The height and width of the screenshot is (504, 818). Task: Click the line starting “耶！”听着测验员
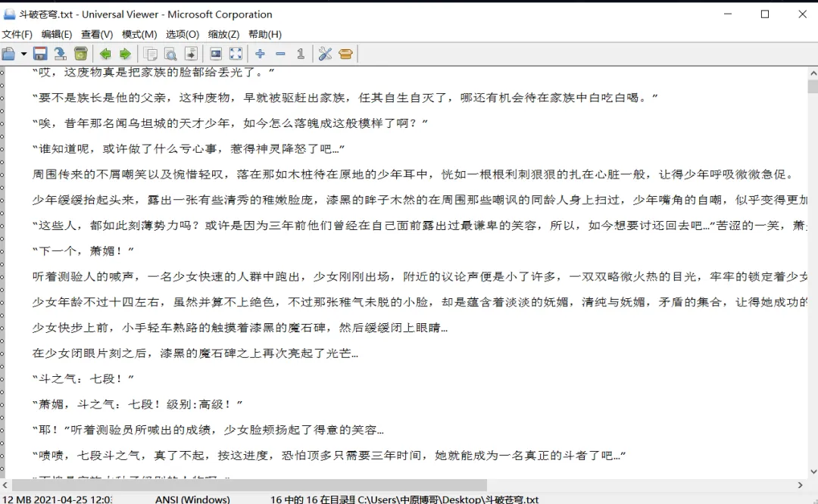tap(208, 430)
